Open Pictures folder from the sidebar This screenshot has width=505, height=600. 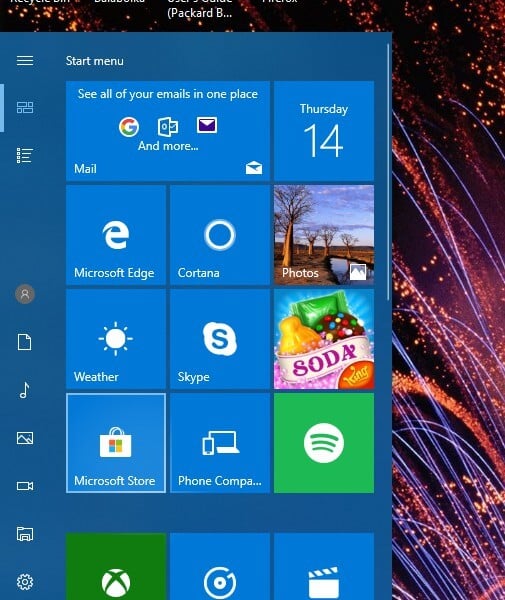[25, 438]
